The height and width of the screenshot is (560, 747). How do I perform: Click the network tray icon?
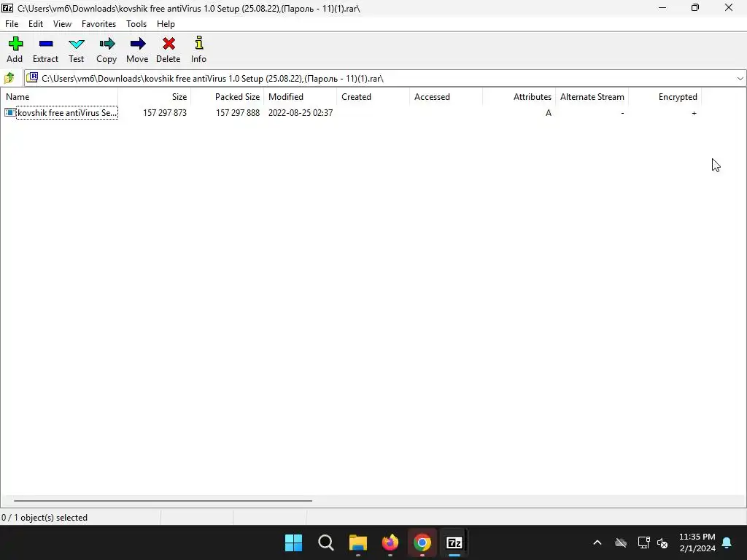pos(643,542)
